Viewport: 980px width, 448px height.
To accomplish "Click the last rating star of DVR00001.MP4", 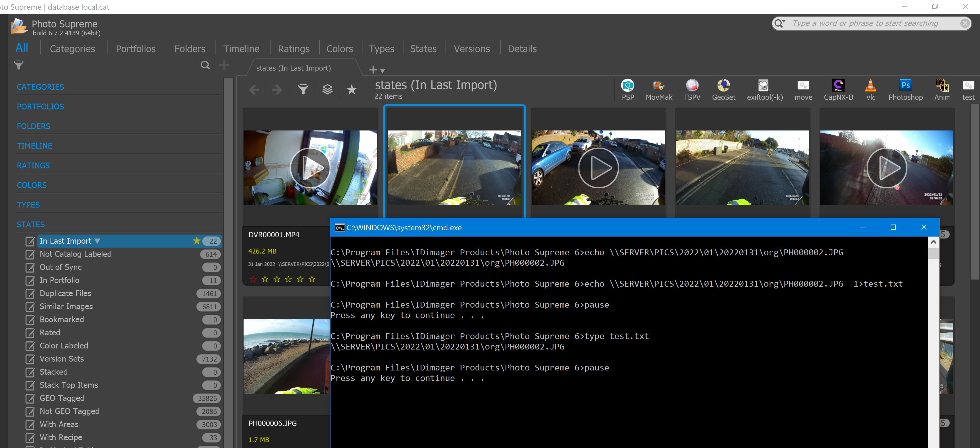I will tap(312, 279).
